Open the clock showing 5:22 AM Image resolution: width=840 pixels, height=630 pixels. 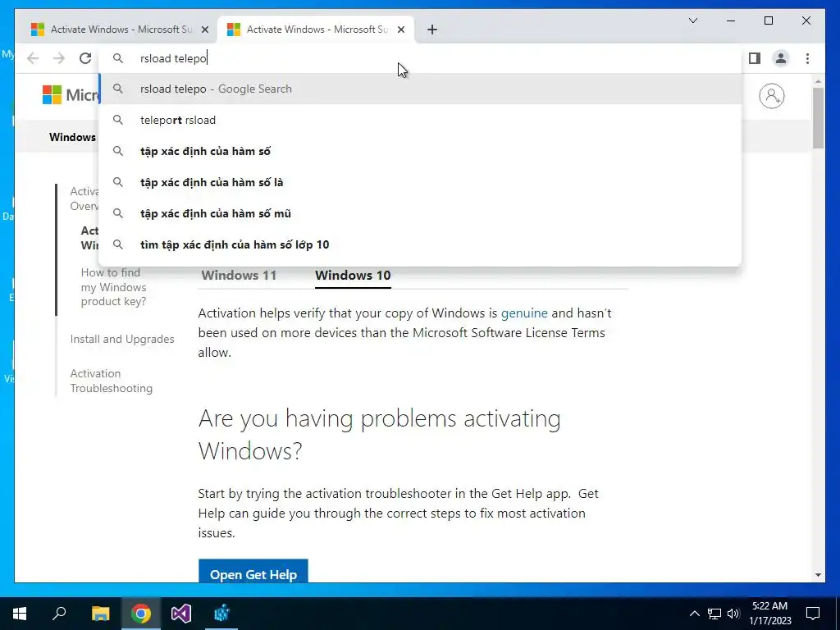click(x=769, y=614)
